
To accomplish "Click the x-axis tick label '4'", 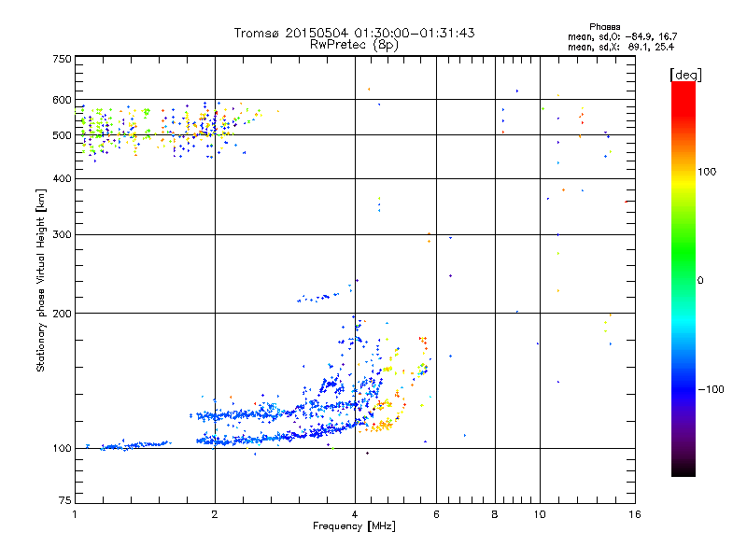I will point(355,514).
